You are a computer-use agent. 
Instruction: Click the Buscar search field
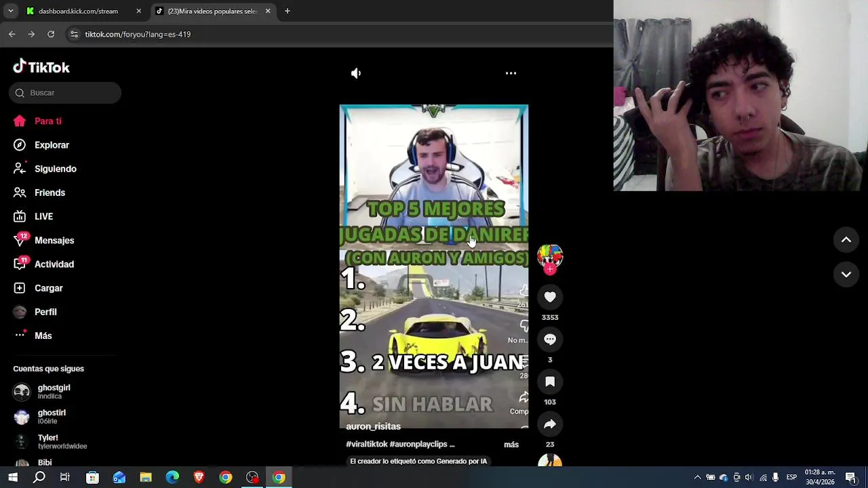(65, 93)
